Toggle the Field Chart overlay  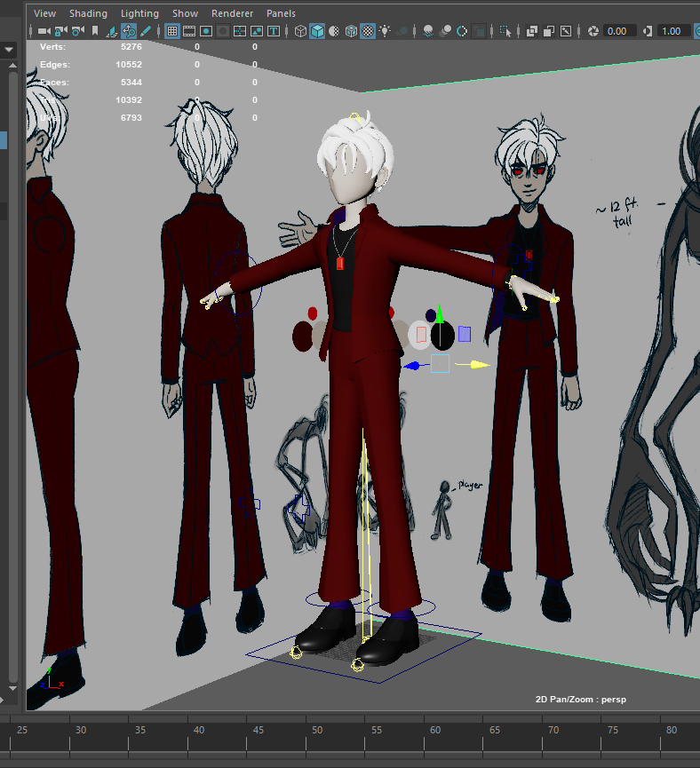240,31
